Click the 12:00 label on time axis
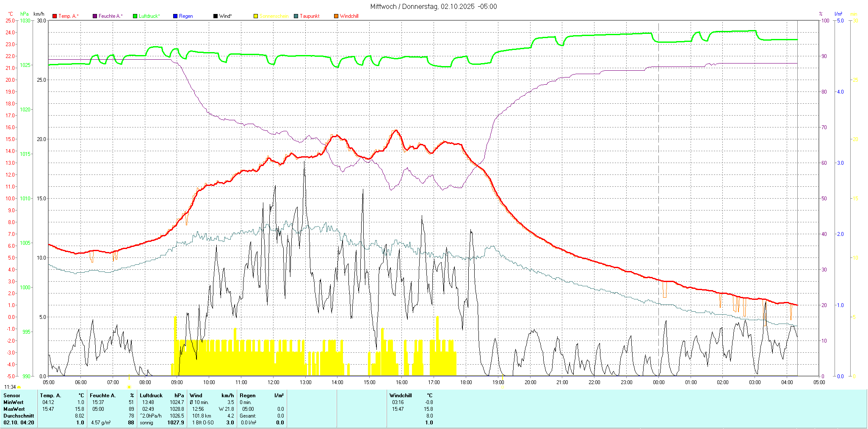The image size is (868, 429). coord(273,382)
